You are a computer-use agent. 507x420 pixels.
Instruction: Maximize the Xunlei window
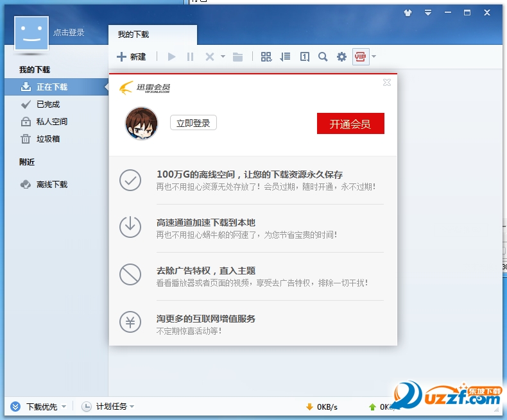tap(467, 13)
